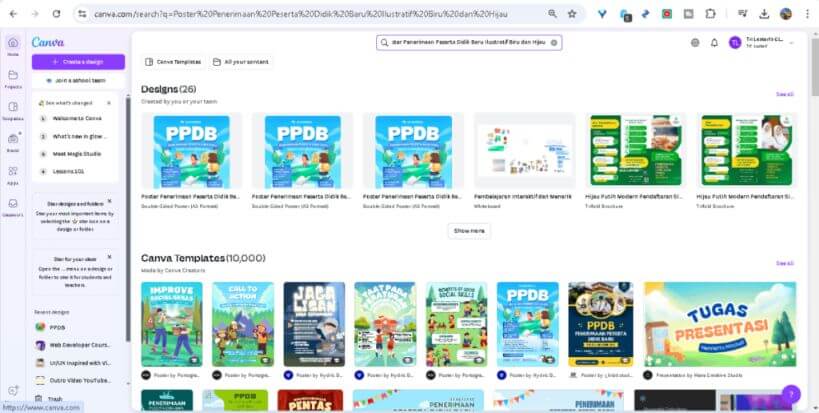819x413 pixels.
Task: Select the All your content filter tab
Action: [241, 62]
